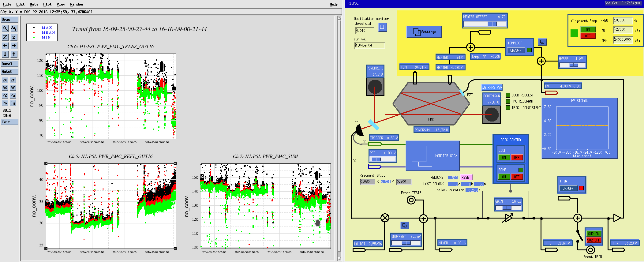Click the Draw button
This screenshot has height=262, width=644.
coord(9,20)
